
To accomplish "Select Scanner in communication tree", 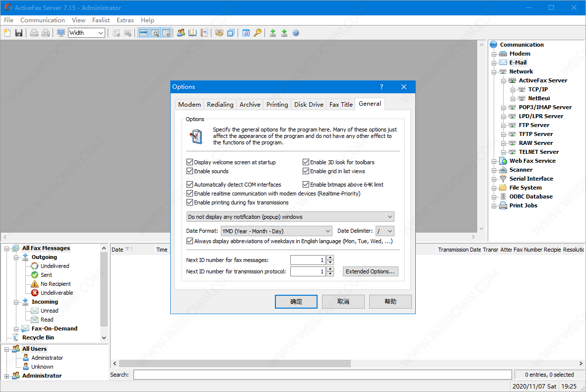I will click(521, 170).
